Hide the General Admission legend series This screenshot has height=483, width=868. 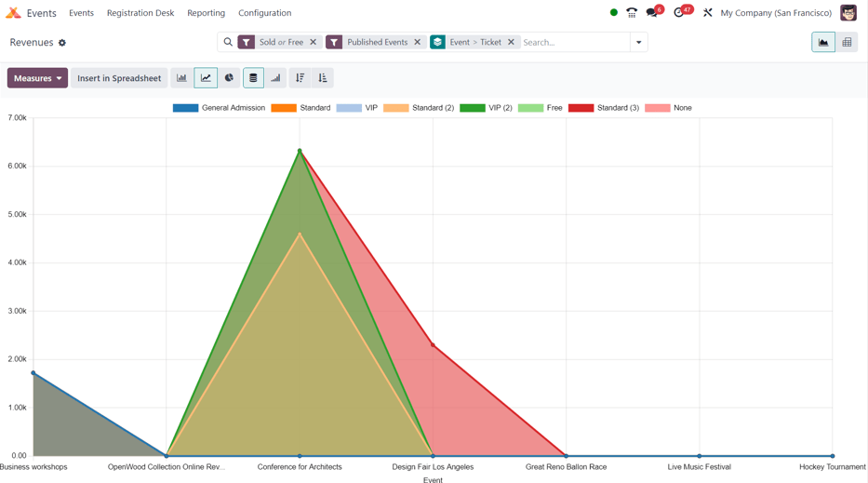click(x=220, y=108)
